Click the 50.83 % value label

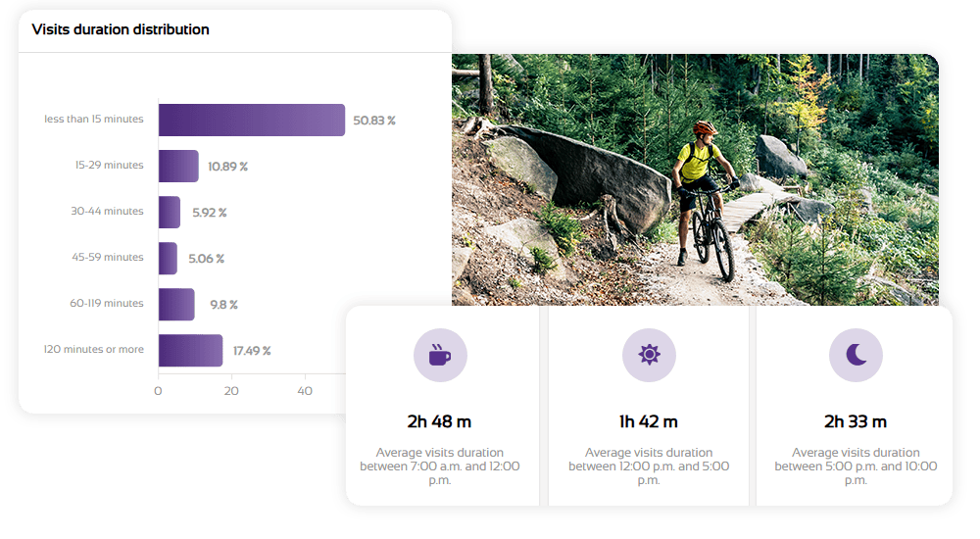[374, 121]
